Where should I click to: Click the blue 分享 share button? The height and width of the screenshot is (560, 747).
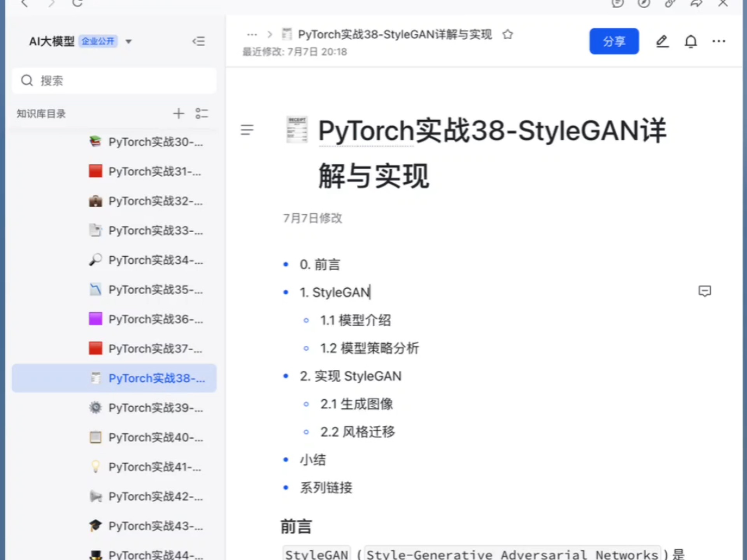click(x=614, y=41)
